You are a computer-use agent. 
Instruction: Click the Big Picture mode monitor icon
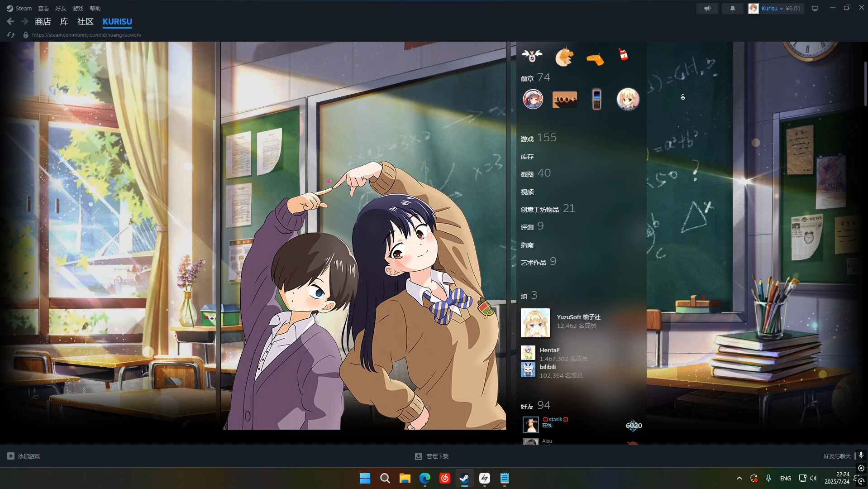pos(815,8)
